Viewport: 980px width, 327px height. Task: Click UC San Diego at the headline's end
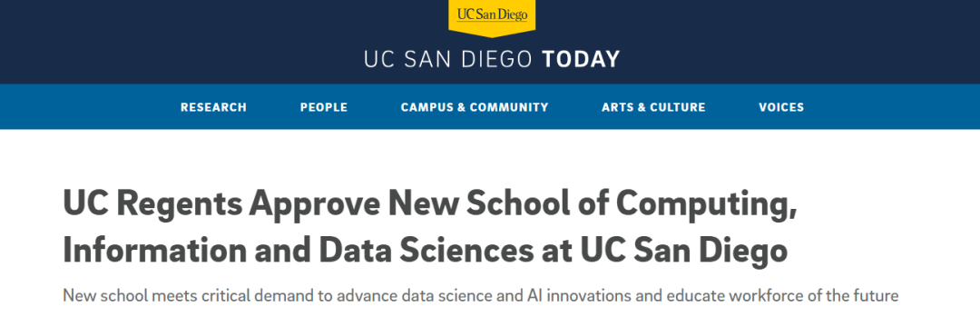click(684, 250)
